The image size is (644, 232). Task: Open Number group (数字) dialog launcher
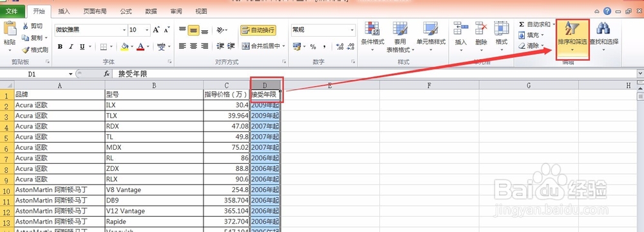click(x=354, y=62)
